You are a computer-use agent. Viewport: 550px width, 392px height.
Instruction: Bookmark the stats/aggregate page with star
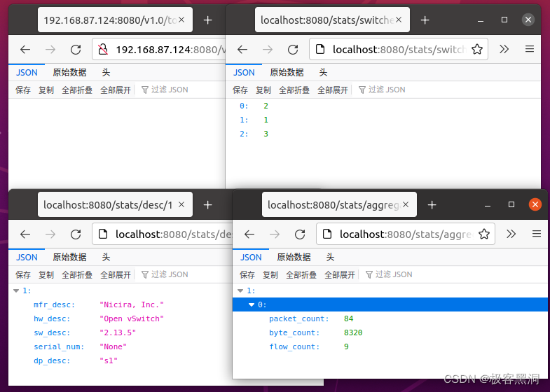coord(484,234)
